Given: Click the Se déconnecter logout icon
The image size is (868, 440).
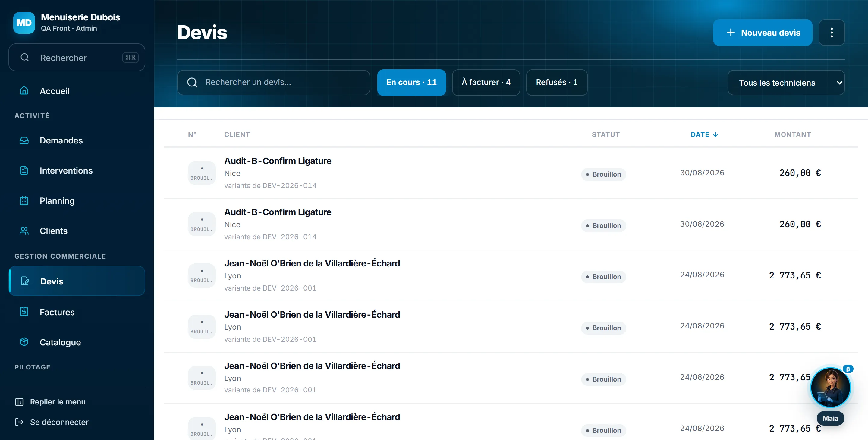Looking at the screenshot, I should (19, 422).
